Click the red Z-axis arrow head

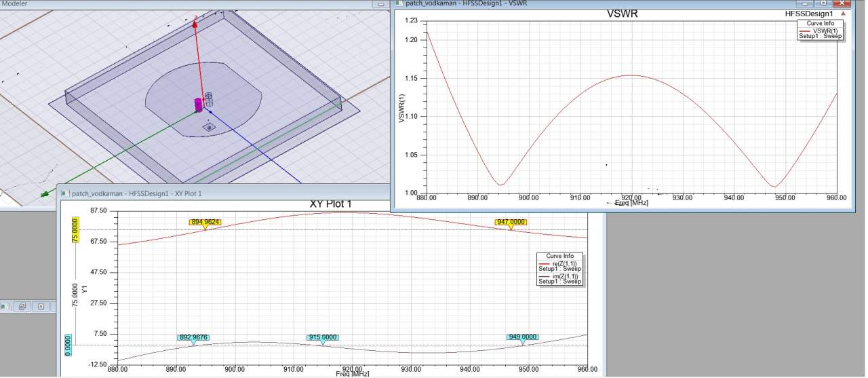[196, 24]
